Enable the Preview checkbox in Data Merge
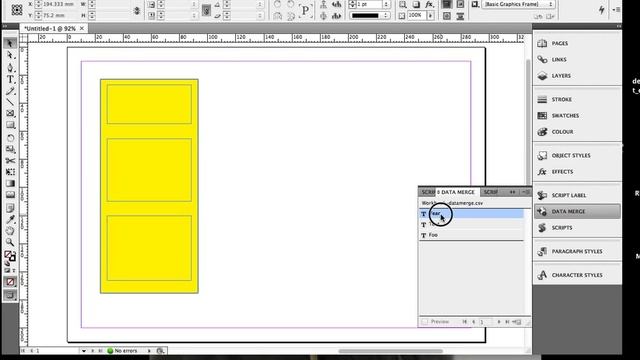The width and height of the screenshot is (640, 360). pos(425,322)
